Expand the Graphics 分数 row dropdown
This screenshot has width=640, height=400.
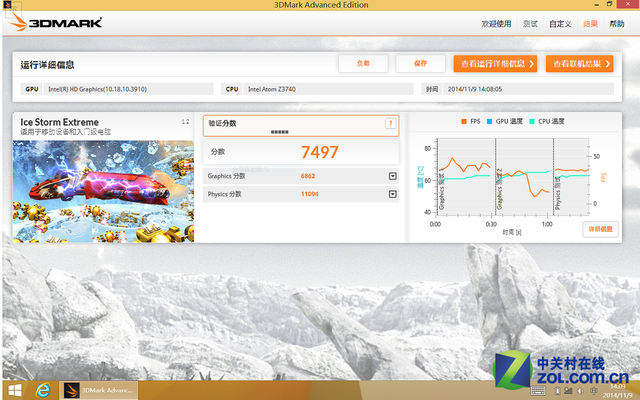click(393, 176)
